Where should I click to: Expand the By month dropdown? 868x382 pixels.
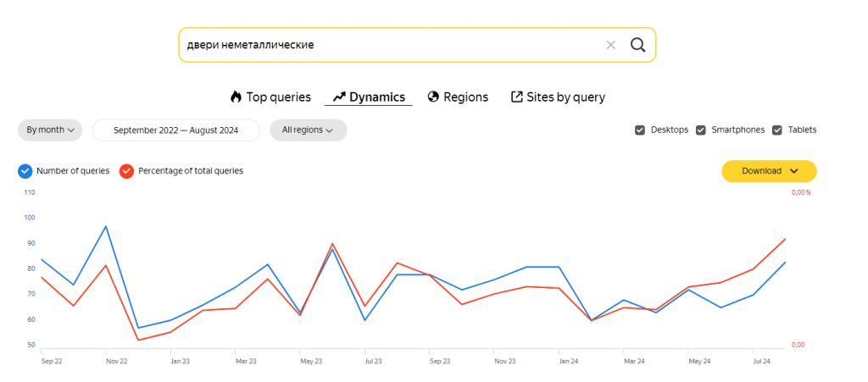50,130
